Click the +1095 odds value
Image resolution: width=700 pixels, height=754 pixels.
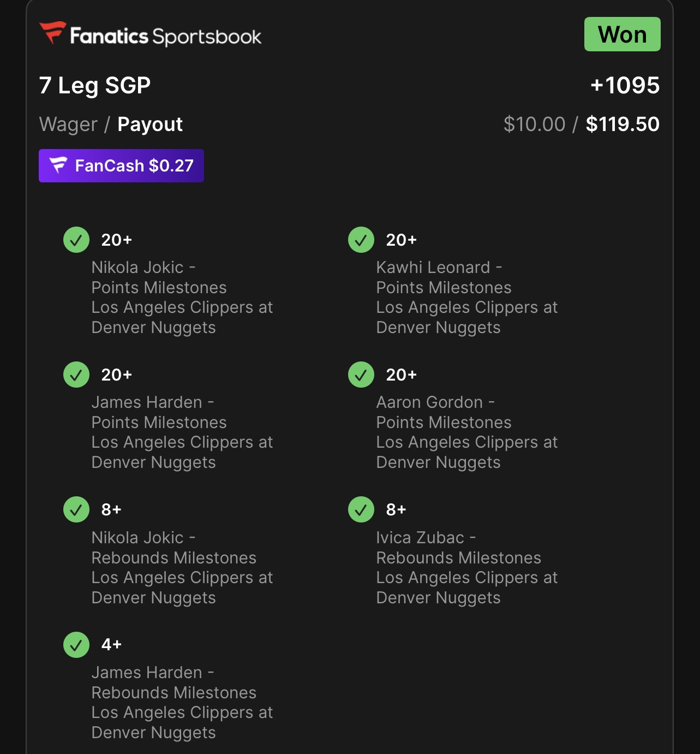[625, 86]
